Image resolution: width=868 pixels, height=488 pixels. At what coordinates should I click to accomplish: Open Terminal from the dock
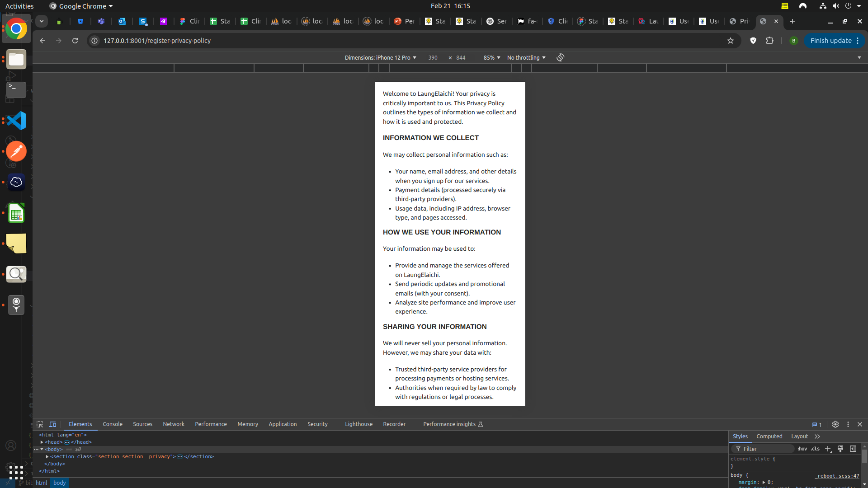pos(16,90)
